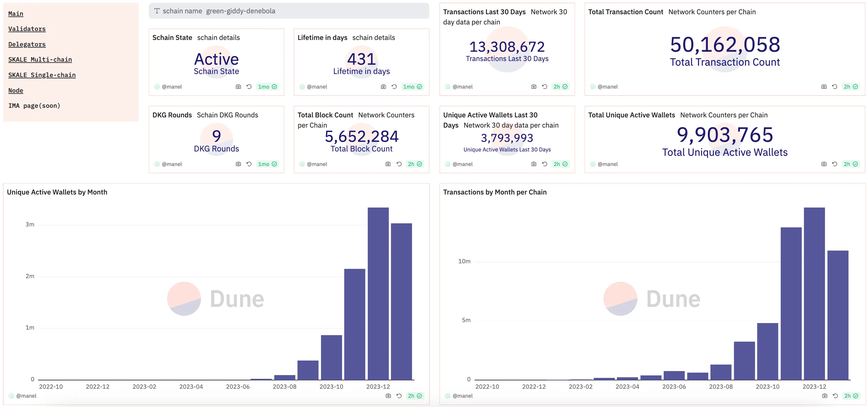This screenshot has height=407, width=868.
Task: Refresh Unique Active Wallets Last 30 Days card
Action: tap(545, 164)
